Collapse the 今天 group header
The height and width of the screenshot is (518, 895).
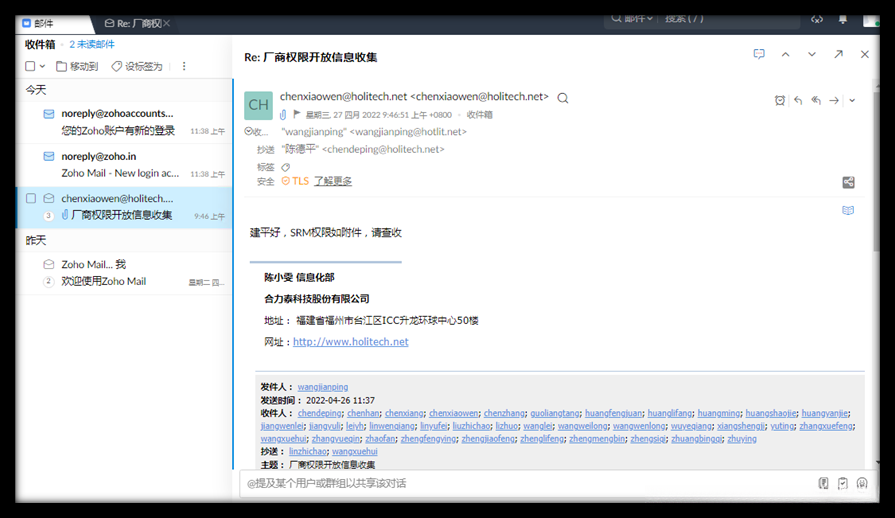coord(35,90)
